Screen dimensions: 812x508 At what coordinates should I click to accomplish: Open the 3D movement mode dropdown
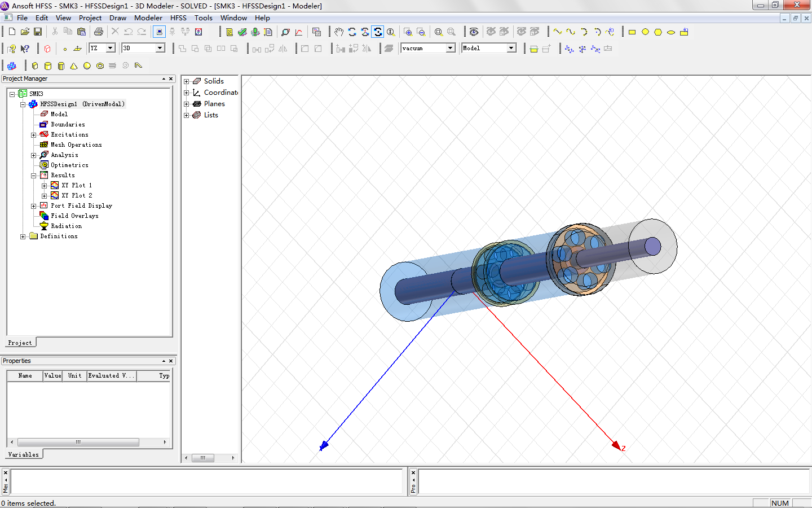160,48
